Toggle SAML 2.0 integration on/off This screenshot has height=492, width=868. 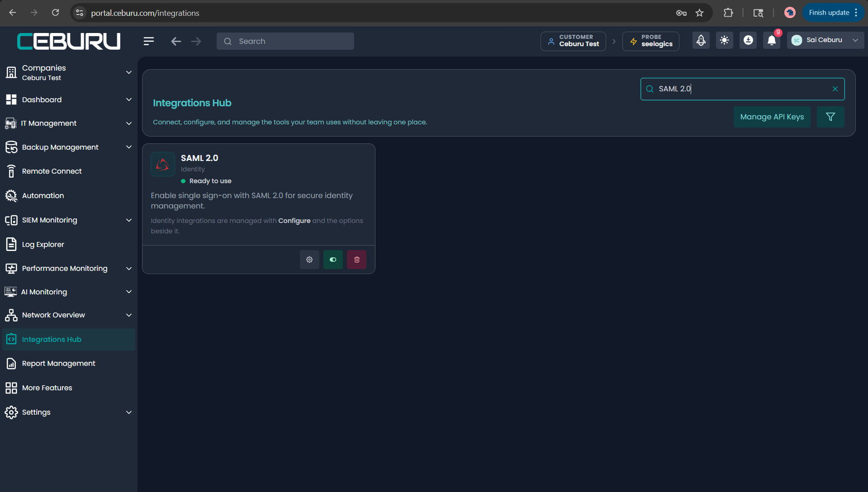point(333,260)
